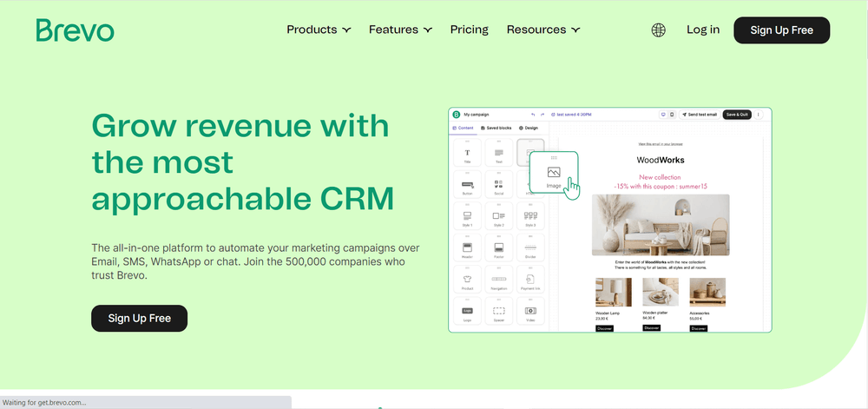Click the 'New collection' pink text
This screenshot has height=409, width=868.
click(x=660, y=177)
